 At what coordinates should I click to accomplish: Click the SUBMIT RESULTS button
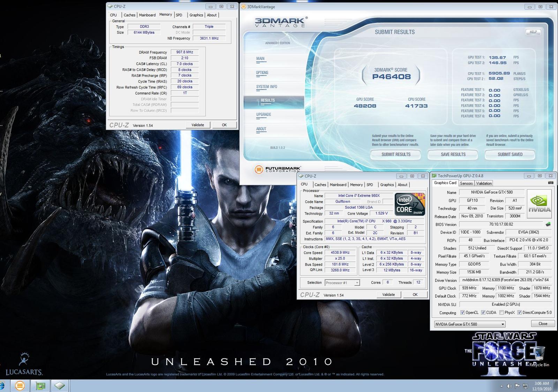tap(396, 154)
